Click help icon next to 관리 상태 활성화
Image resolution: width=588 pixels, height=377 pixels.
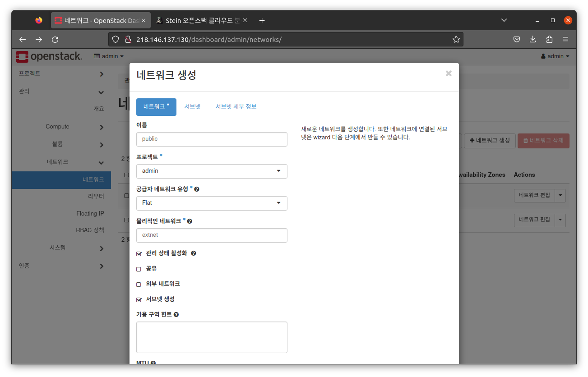[x=194, y=253]
